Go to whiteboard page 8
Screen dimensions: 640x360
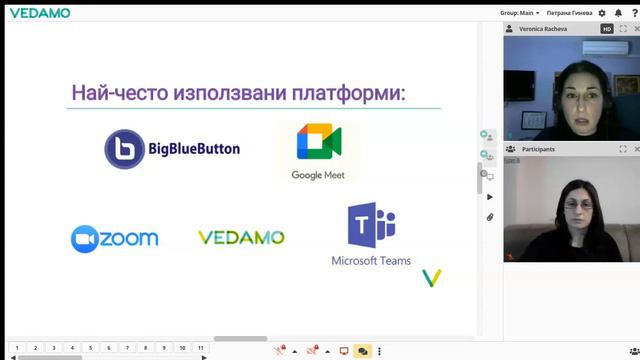(146, 348)
